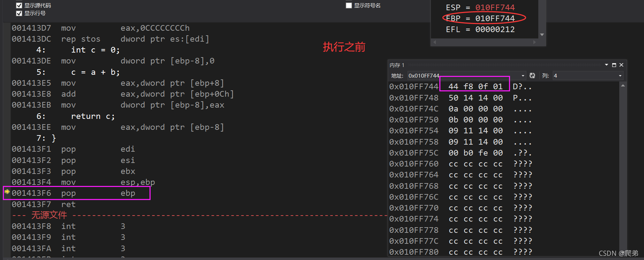644x260 pixels.
Task: Click the memory address label 0x010FF778
Action: pos(414,230)
